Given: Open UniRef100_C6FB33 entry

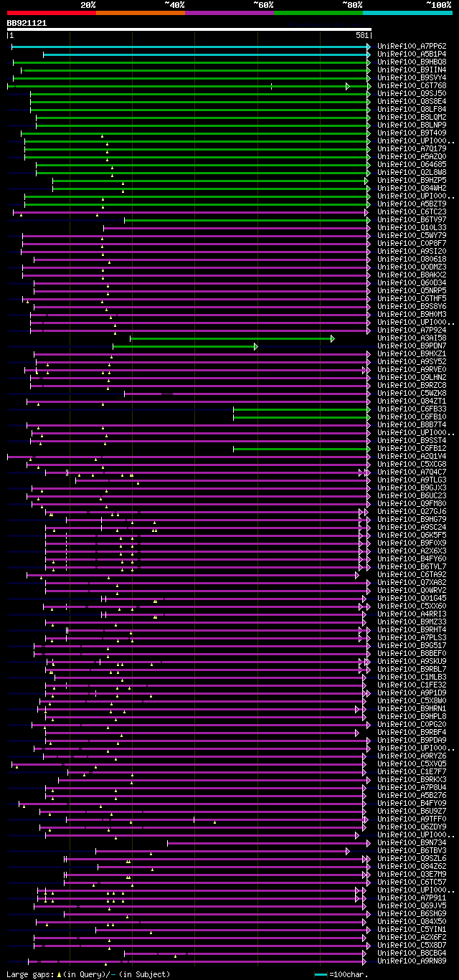Looking at the screenshot, I should (411, 409).
